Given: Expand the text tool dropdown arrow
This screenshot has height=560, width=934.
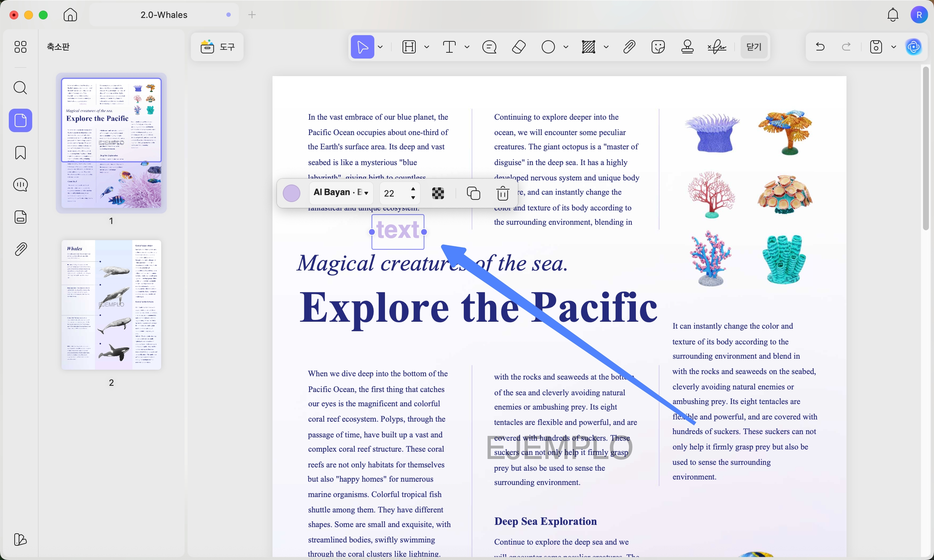Looking at the screenshot, I should pyautogui.click(x=467, y=47).
